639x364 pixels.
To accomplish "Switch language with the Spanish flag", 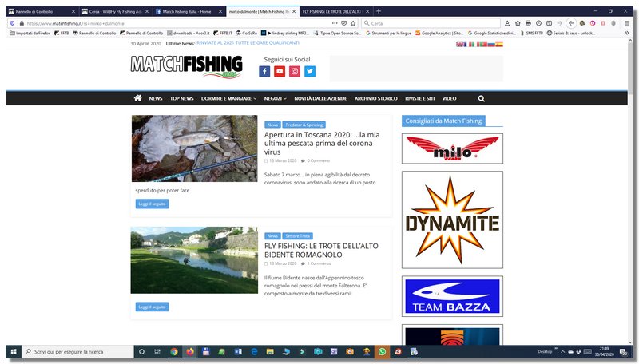I will point(499,44).
